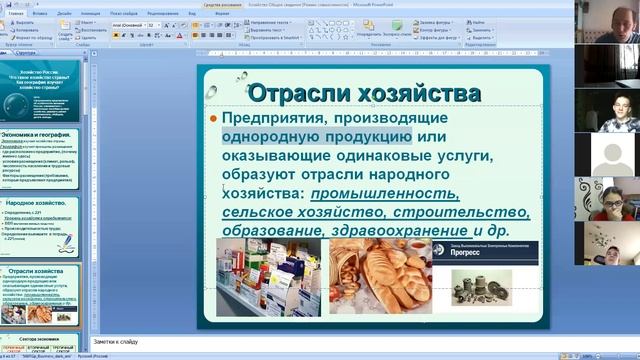Increase list indent level
Image resolution: width=640 pixels, height=360 pixels.
click(x=228, y=25)
